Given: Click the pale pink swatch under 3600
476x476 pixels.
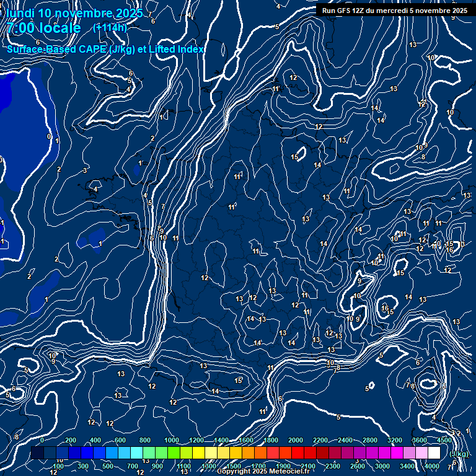Looking at the screenshot, I should tap(421, 452).
